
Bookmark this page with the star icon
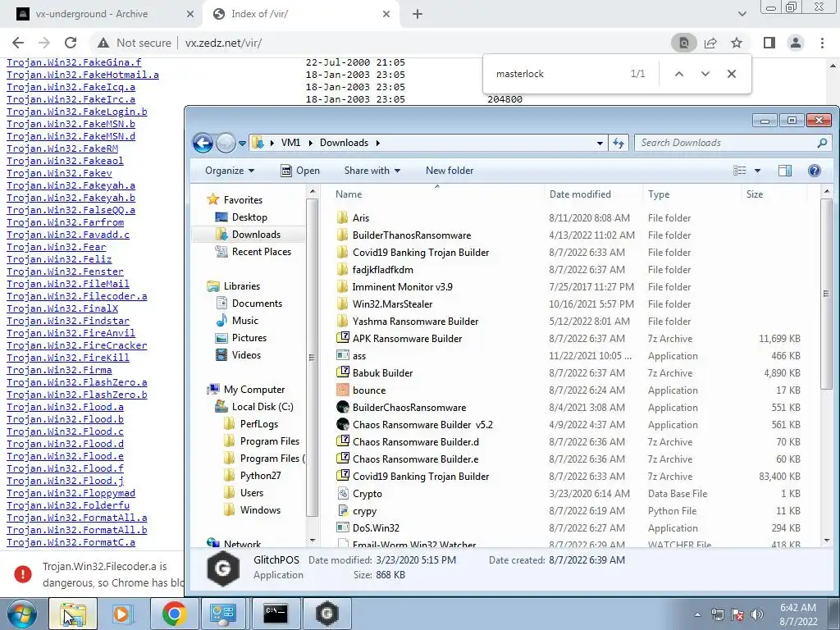click(737, 43)
